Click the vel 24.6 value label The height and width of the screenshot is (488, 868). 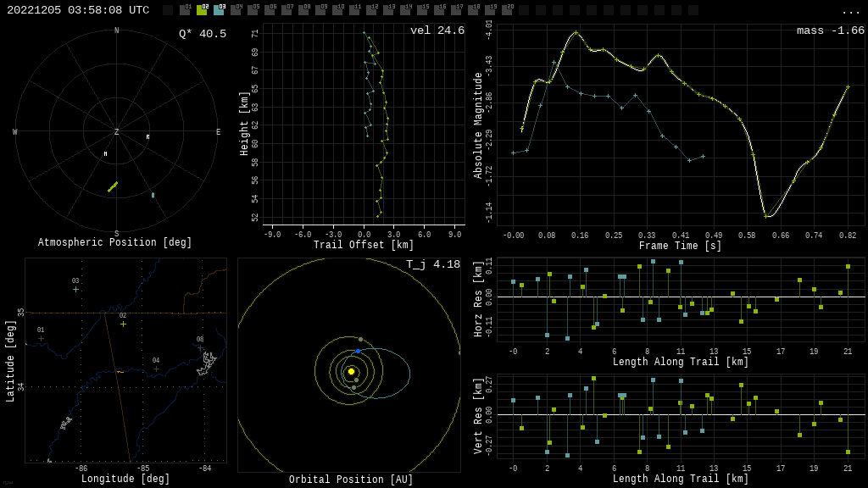pyautogui.click(x=437, y=30)
